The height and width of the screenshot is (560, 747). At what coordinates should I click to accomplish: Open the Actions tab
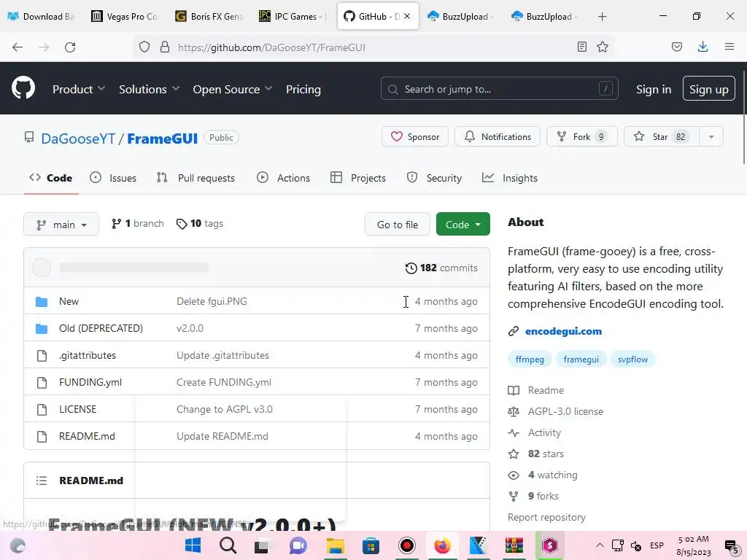pos(284,178)
